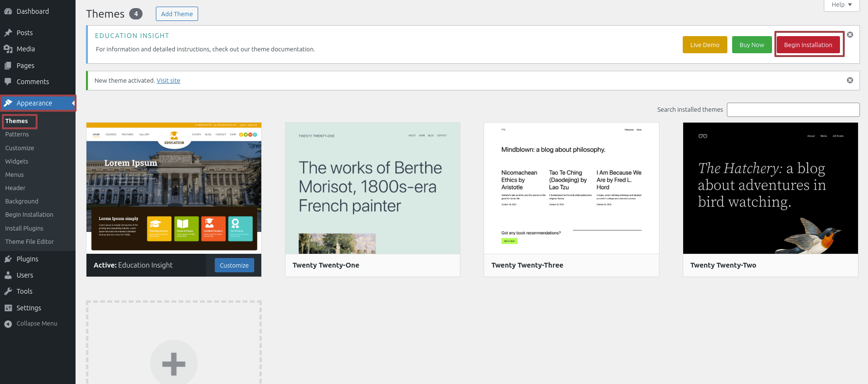The width and height of the screenshot is (868, 384).
Task: Open Install Plugins submenu item
Action: point(24,229)
